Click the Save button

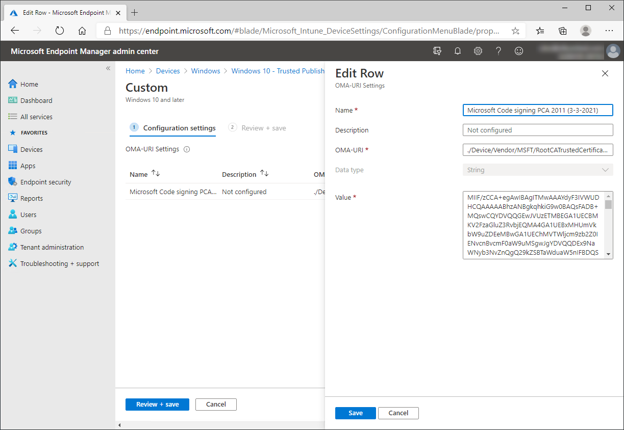point(355,413)
